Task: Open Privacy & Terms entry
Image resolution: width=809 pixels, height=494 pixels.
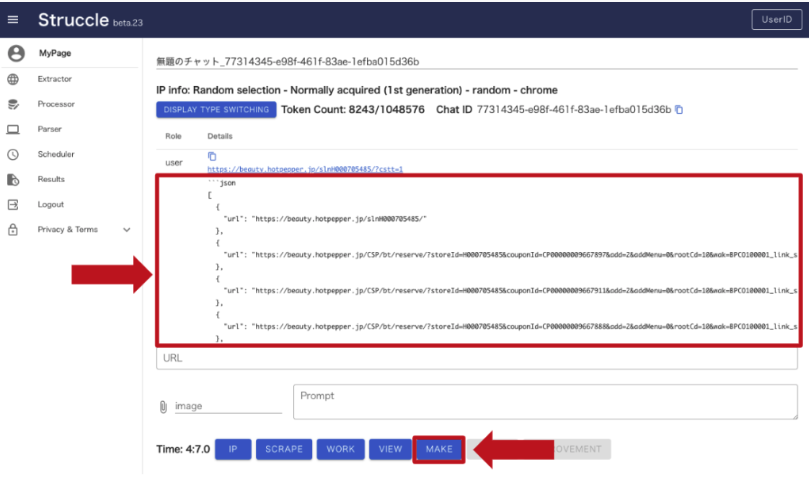Action: [x=68, y=229]
